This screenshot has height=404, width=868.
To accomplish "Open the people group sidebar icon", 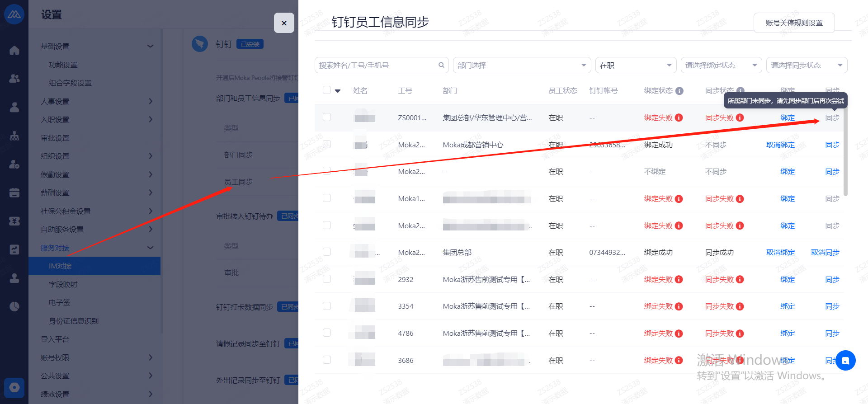I will tap(14, 79).
